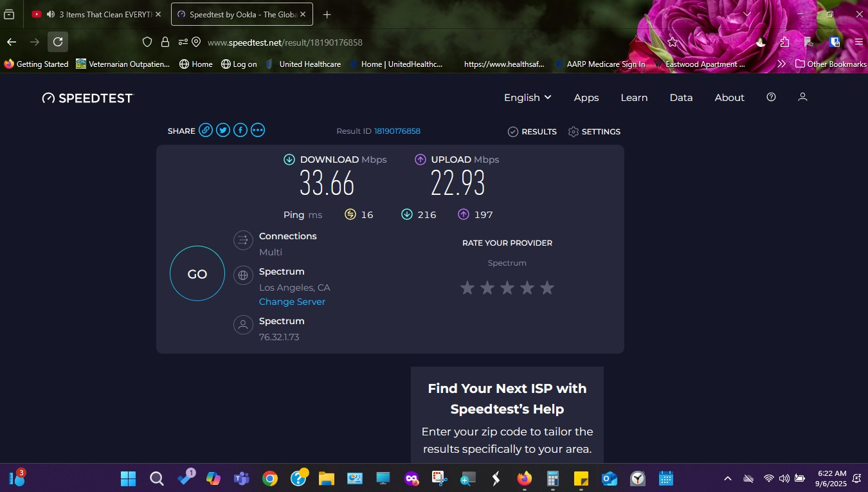Show hidden tray icons with the chevron
Screen dimensions: 868x492
click(x=728, y=478)
